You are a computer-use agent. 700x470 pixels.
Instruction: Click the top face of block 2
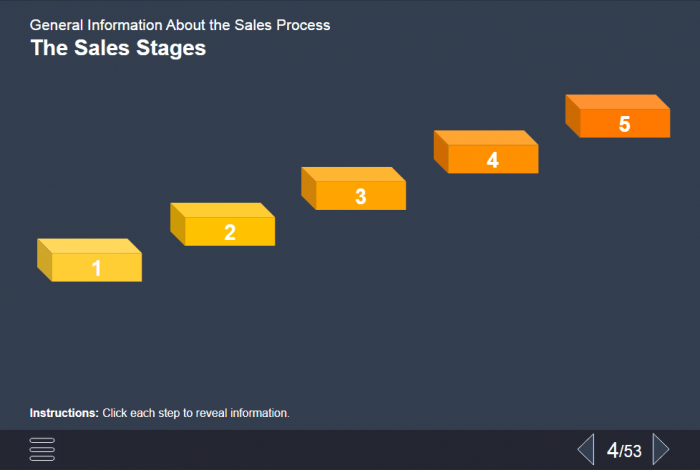[221, 210]
